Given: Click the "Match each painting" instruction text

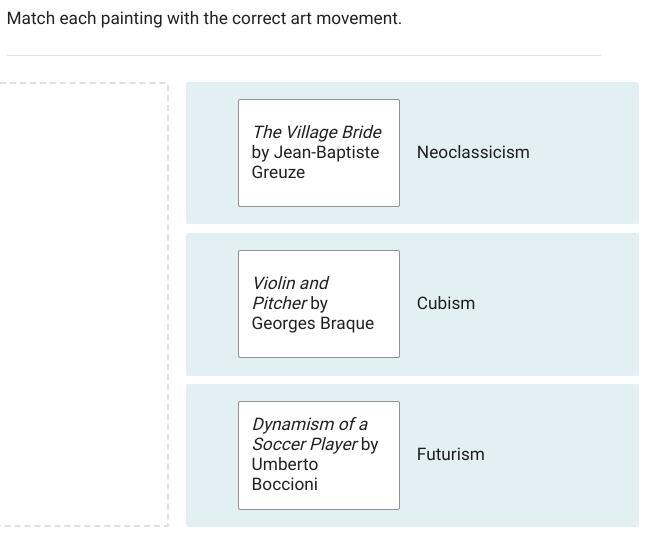Looking at the screenshot, I should 204,18.
